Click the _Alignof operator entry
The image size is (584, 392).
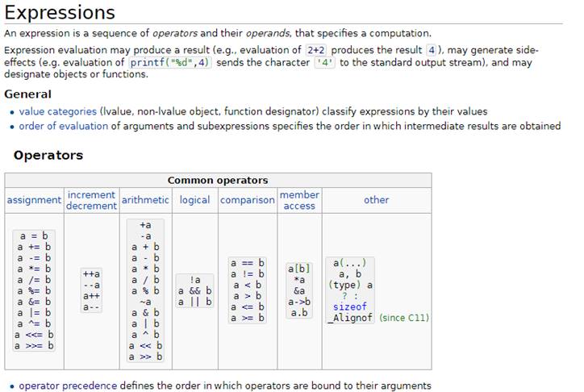[x=350, y=318]
